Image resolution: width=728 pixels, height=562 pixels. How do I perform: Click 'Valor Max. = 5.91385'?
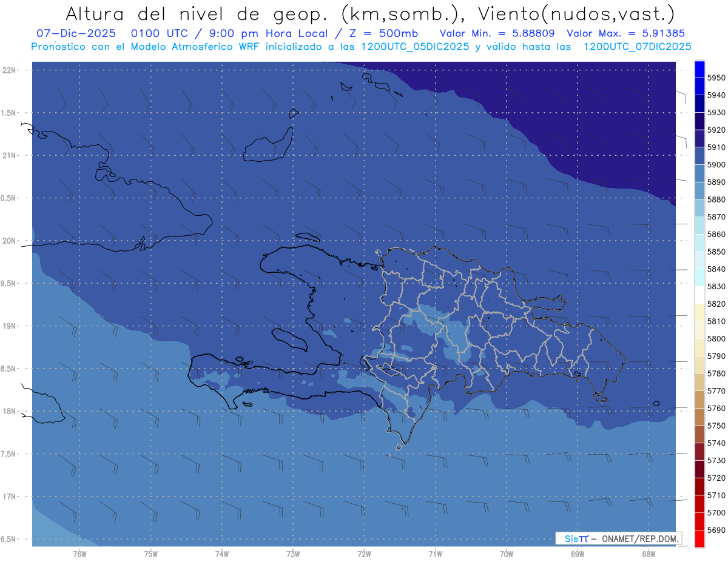click(627, 33)
